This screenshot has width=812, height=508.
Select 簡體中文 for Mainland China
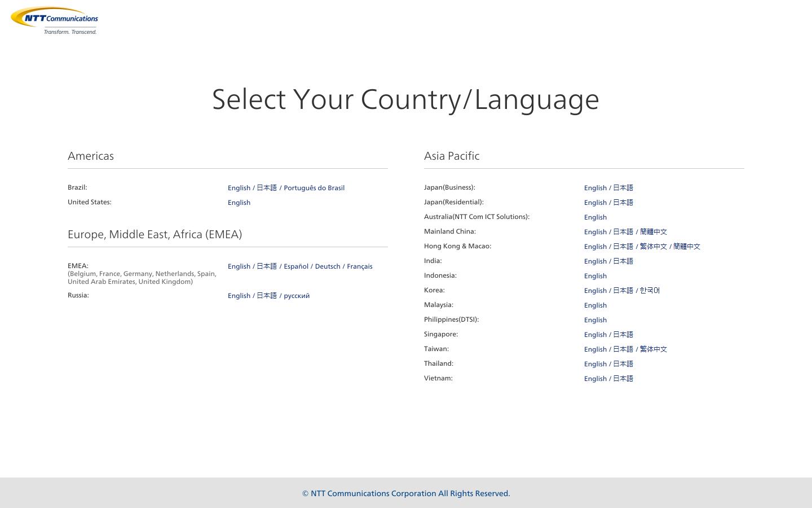pyautogui.click(x=654, y=231)
